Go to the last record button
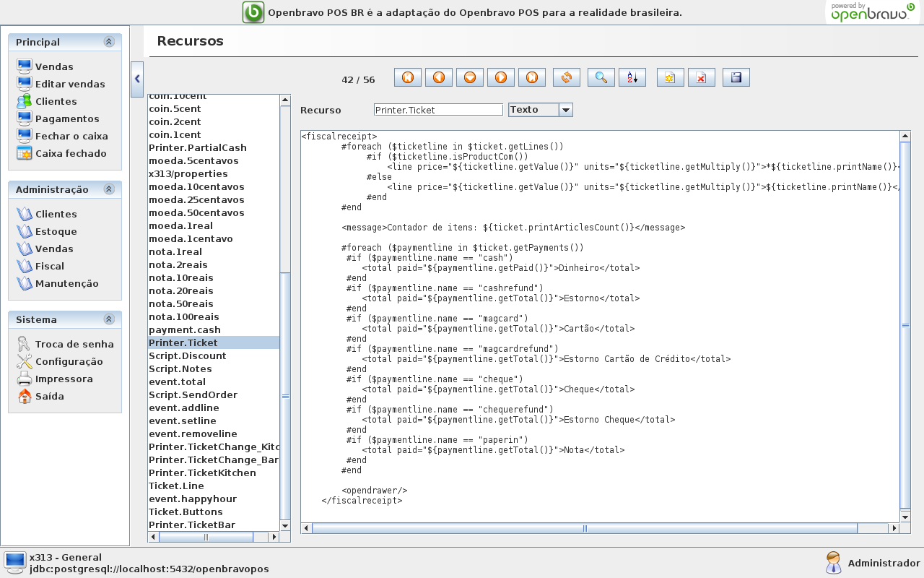This screenshot has width=924, height=578. [532, 77]
